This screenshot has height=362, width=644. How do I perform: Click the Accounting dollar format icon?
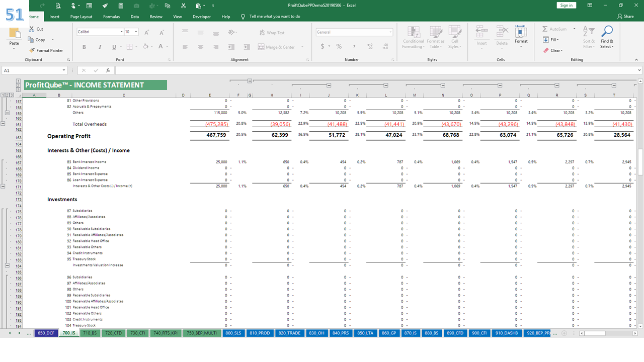[x=323, y=46]
